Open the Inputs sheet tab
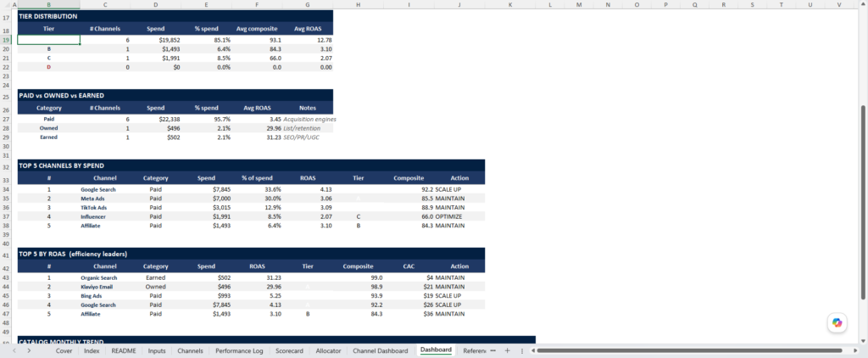 point(157,351)
